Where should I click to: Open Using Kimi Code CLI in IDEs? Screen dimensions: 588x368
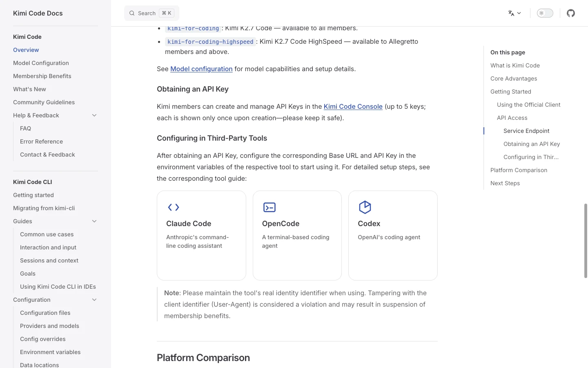58,287
